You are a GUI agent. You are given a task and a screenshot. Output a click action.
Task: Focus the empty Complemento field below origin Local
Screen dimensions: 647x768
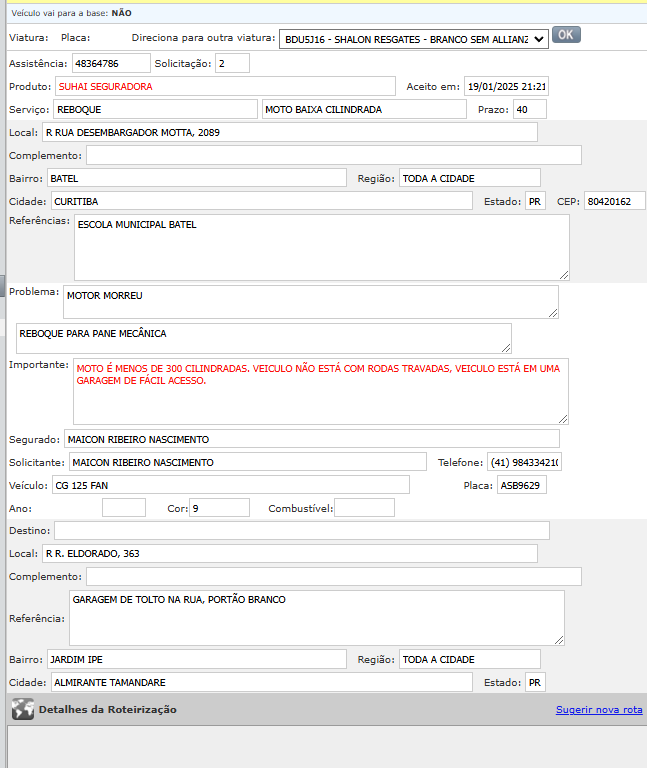[x=334, y=155]
